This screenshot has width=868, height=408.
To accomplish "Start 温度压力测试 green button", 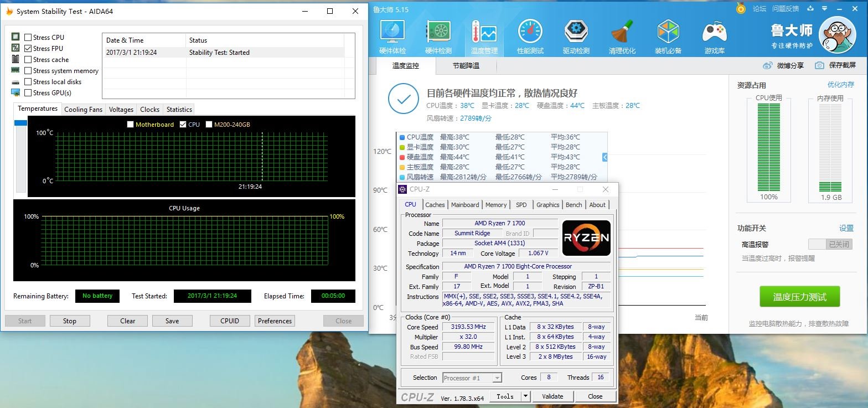I will click(799, 297).
